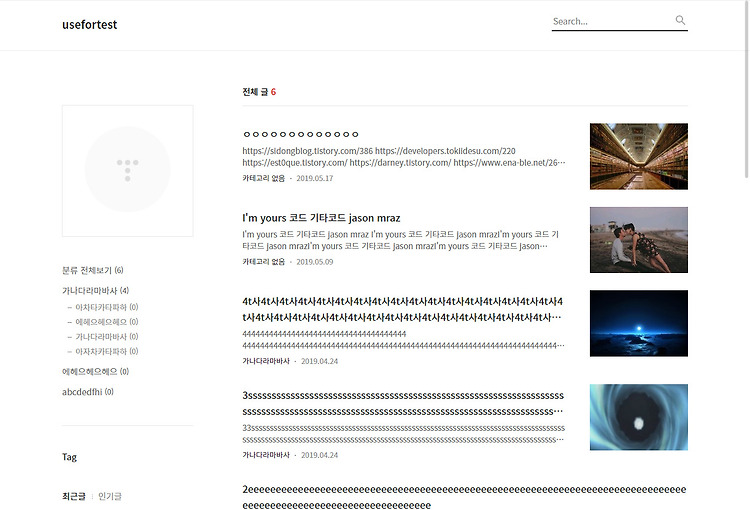Click the 전체 글 6 heading
The image size is (750, 510).
point(259,92)
